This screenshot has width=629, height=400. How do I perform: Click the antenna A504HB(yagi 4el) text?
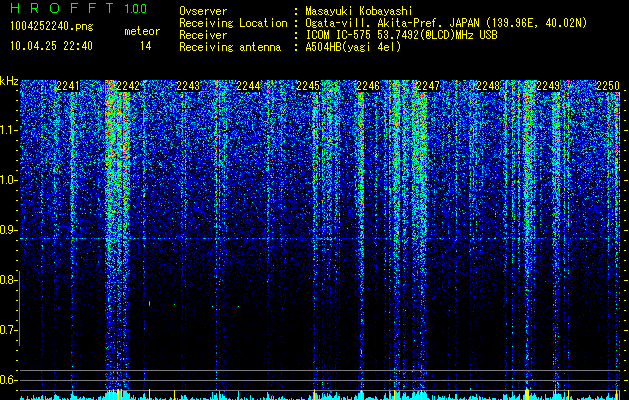coord(353,47)
